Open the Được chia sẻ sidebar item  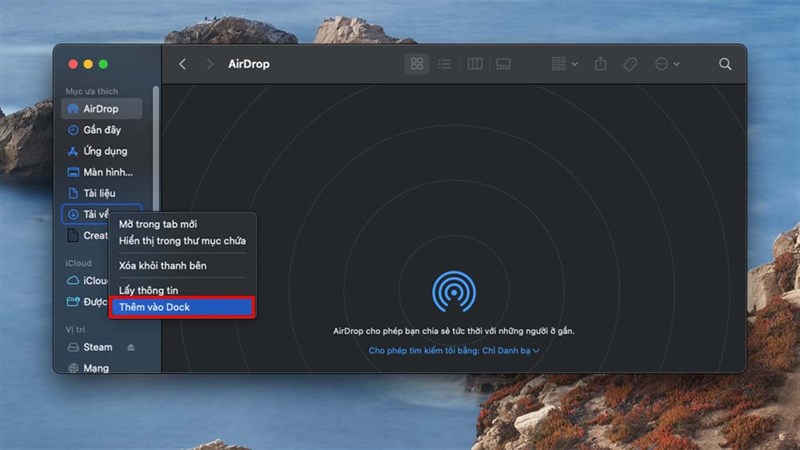(87, 302)
